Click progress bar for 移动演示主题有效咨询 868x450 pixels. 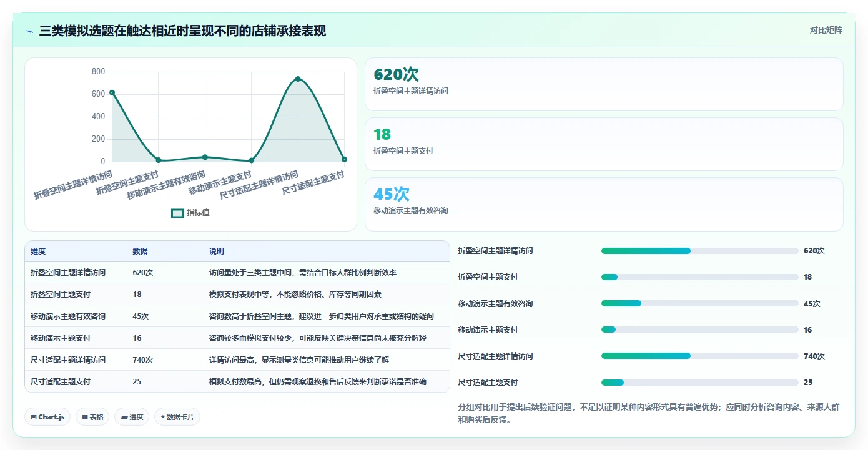699,304
